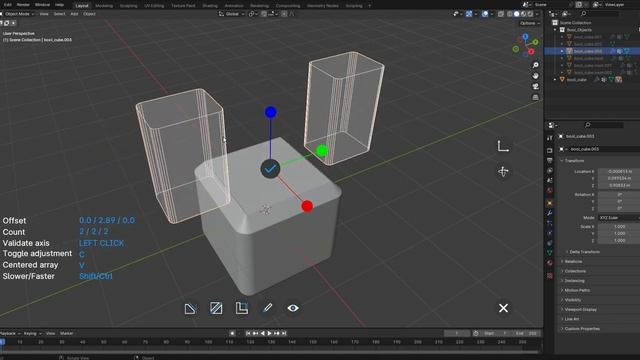Open the Material properties tab icon

550,263
